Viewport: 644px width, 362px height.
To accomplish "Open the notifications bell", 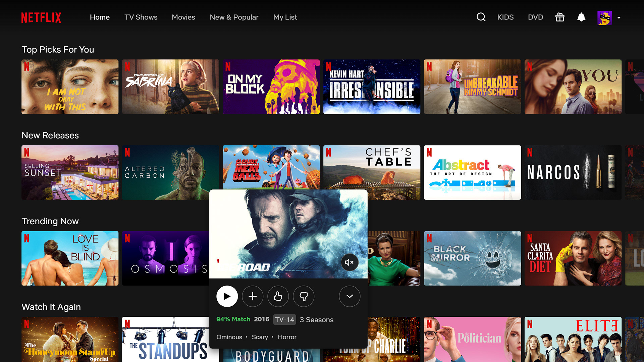I will pyautogui.click(x=581, y=17).
